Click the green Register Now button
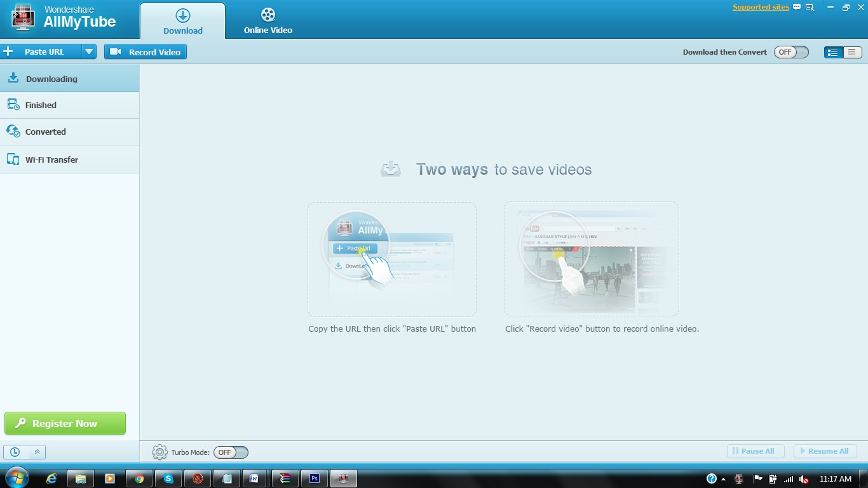868x488 pixels. (x=65, y=424)
